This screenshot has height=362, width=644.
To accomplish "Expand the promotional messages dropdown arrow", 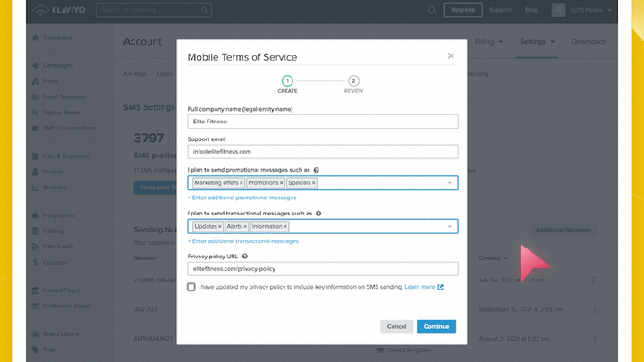I will coord(450,183).
